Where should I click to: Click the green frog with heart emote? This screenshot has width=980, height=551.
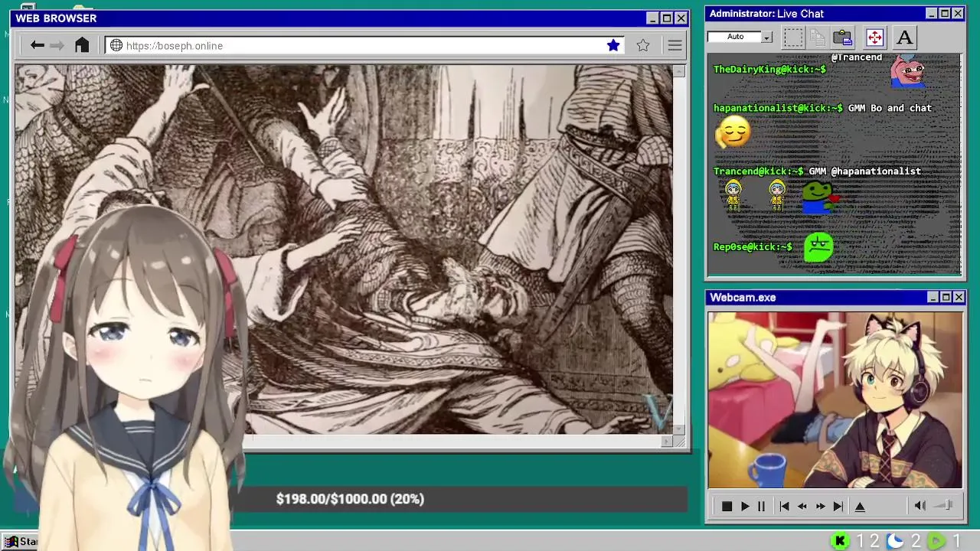820,197
